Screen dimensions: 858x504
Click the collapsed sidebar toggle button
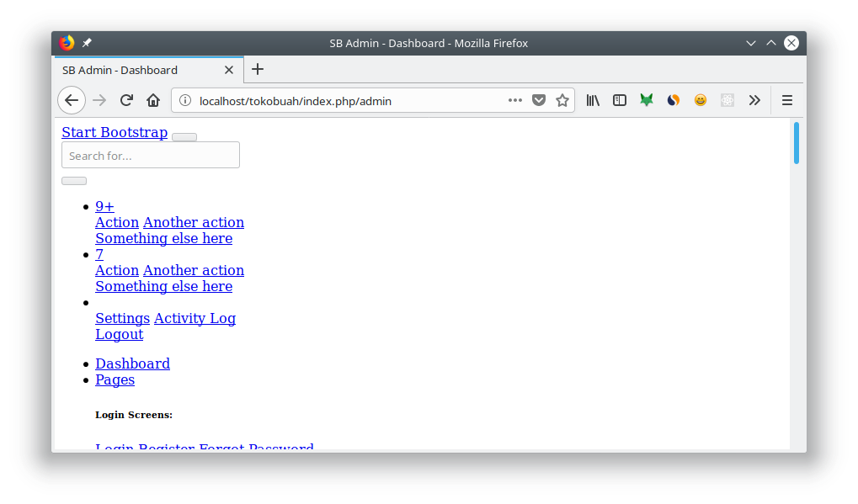[x=73, y=180]
